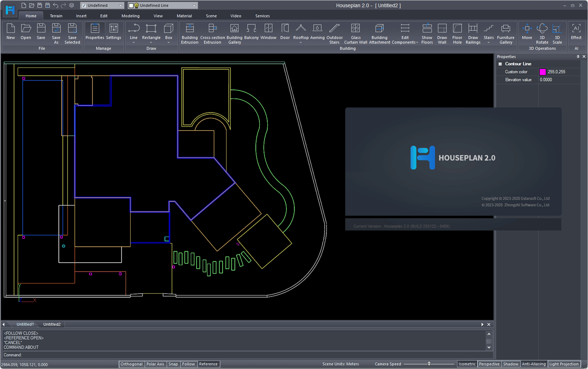Expand Edit Components dropdown
Screen dimensions: 588x369
[417, 42]
